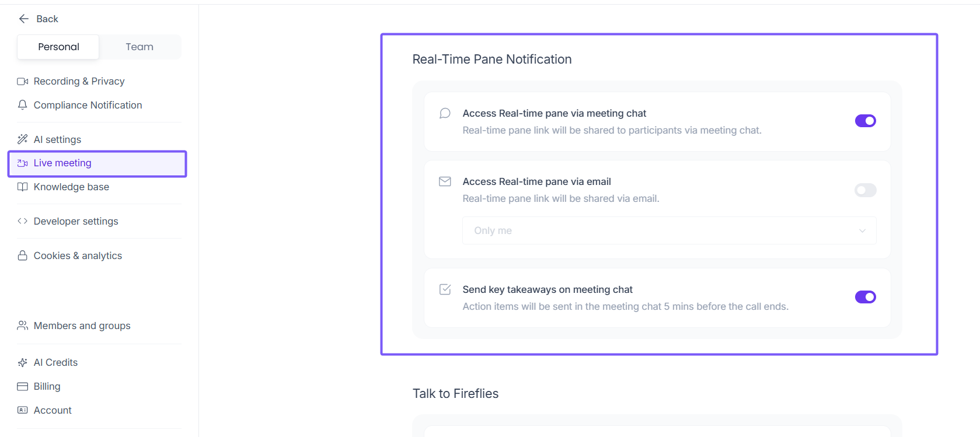Click the AI Credits sparkle icon
Screen dimensions: 980x437
[x=23, y=362]
